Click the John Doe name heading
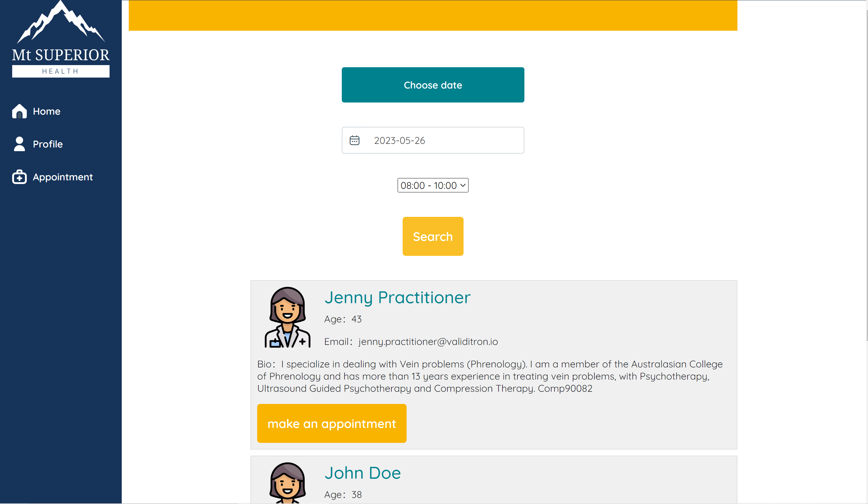This screenshot has width=868, height=504. (362, 473)
